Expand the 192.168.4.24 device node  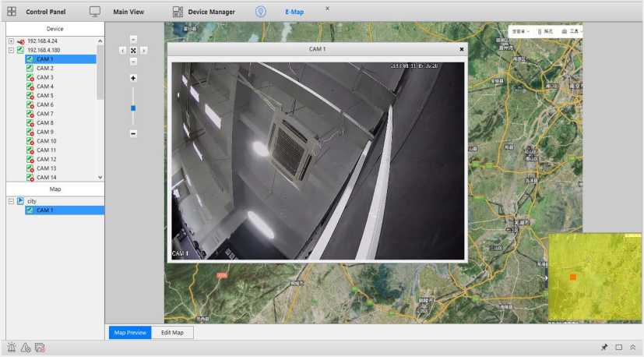click(11, 41)
